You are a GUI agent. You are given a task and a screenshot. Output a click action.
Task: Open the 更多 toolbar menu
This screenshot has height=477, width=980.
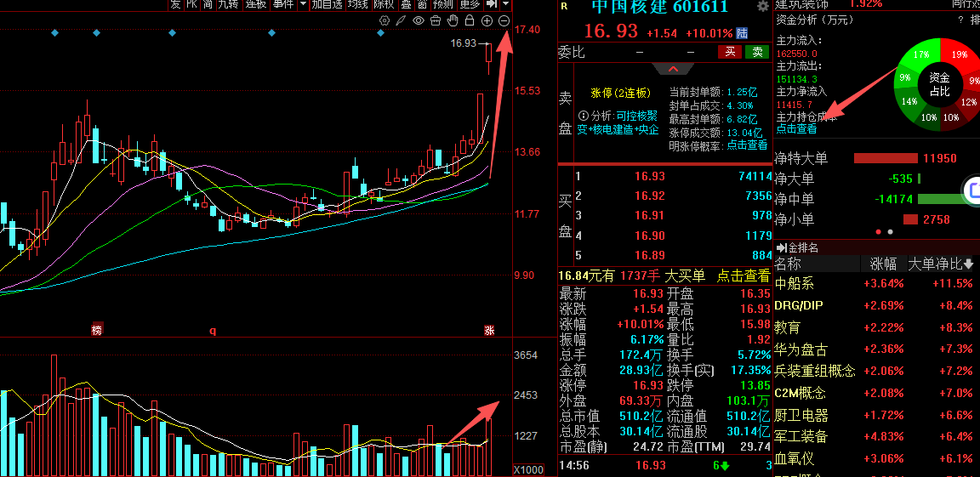coord(470,4)
